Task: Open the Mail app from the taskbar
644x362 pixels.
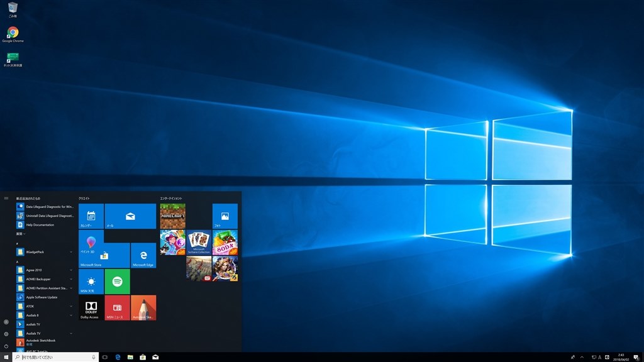Action: tap(156, 357)
